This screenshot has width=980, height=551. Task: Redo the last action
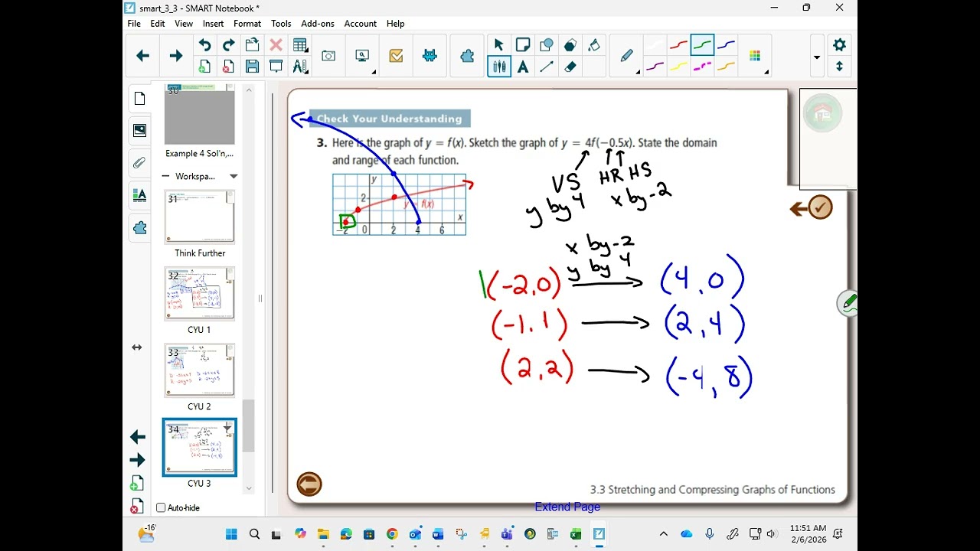(228, 45)
